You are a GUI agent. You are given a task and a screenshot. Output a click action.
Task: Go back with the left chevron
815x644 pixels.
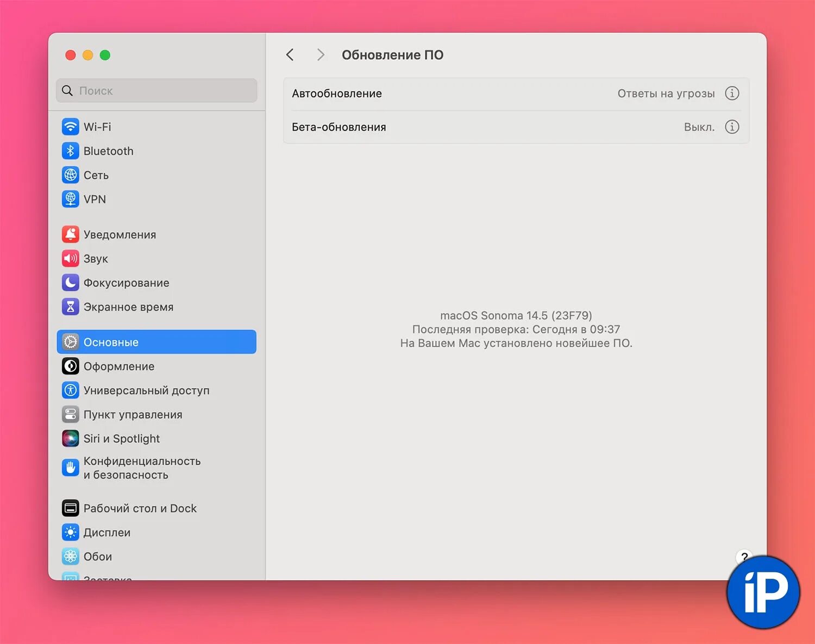(x=290, y=55)
